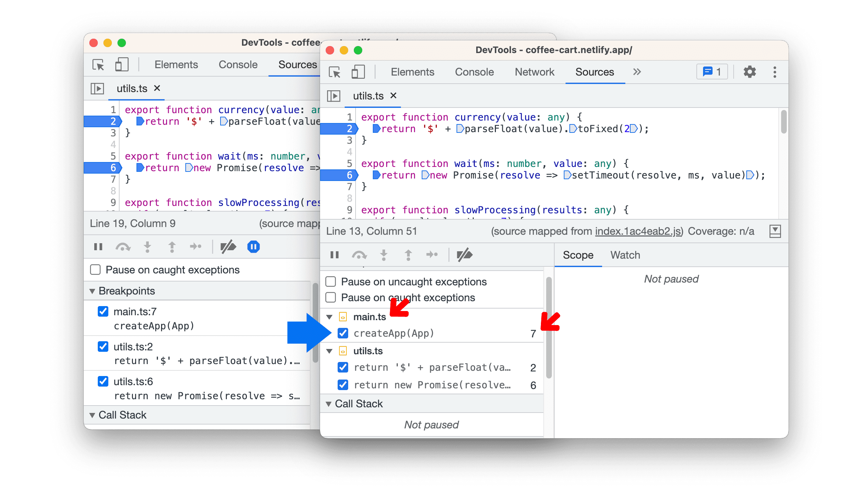This screenshot has width=868, height=492.
Task: Toggle Pause on caught exceptions checkbox
Action: click(332, 297)
